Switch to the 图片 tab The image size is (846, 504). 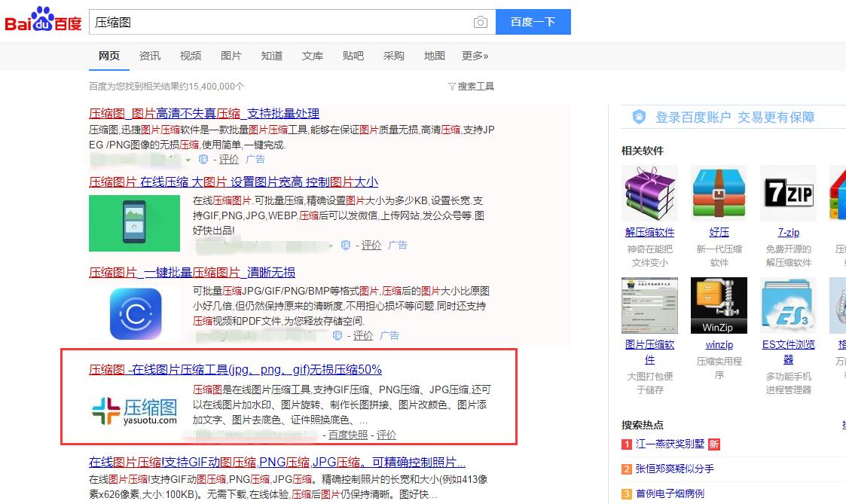pyautogui.click(x=231, y=56)
